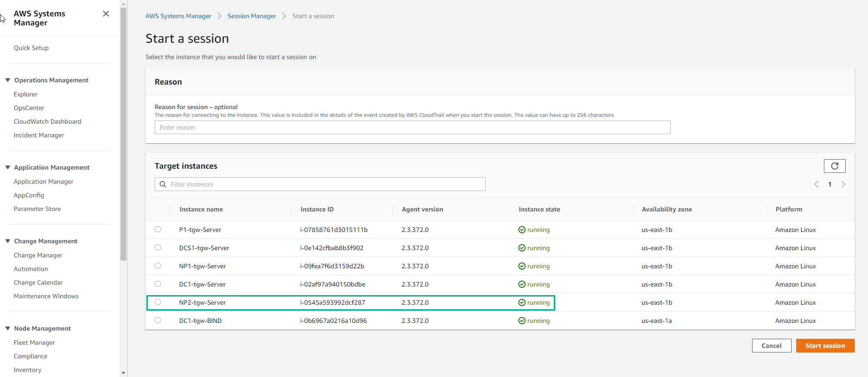Collapse the Application Management section
This screenshot has height=377, width=868.
click(x=8, y=167)
